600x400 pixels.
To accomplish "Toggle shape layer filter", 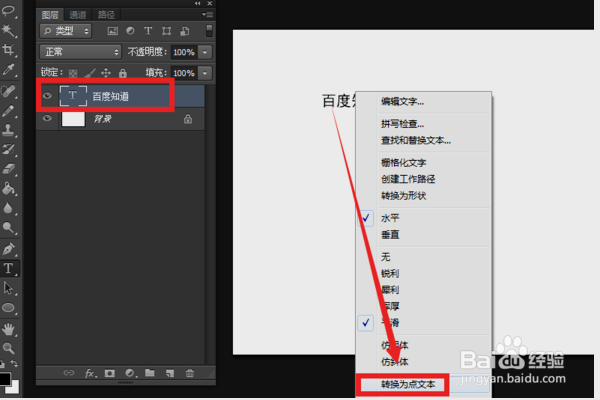I will [x=166, y=31].
